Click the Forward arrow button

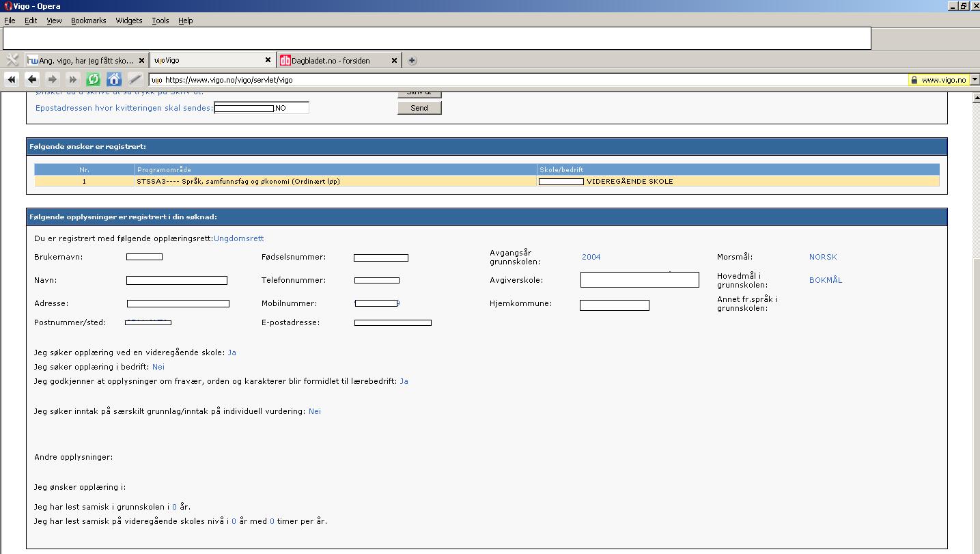[x=53, y=79]
